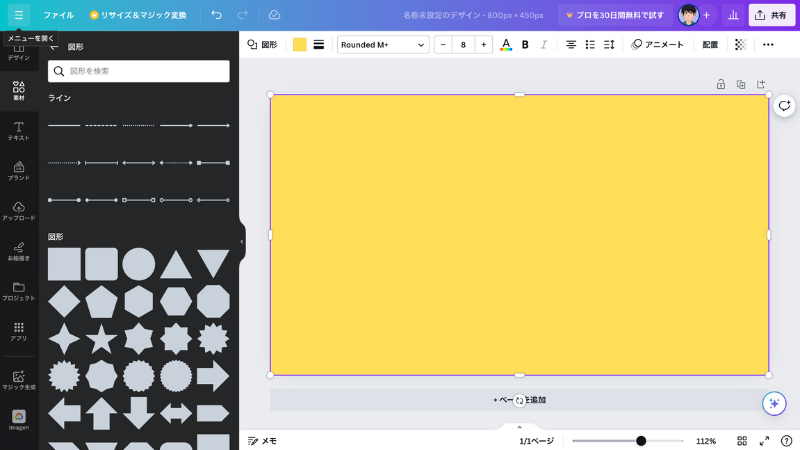Open the transparency checkerboard icon
This screenshot has height=450, width=800.
[x=740, y=45]
